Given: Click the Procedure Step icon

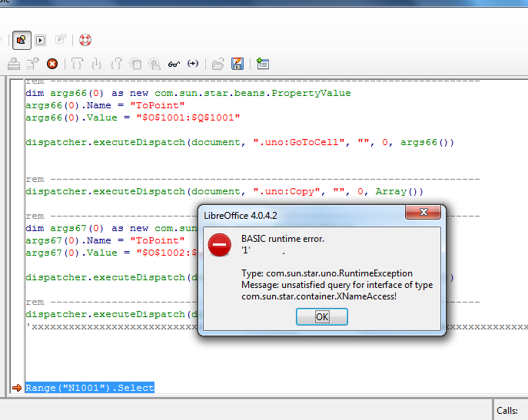Looking at the screenshot, I should 77,64.
